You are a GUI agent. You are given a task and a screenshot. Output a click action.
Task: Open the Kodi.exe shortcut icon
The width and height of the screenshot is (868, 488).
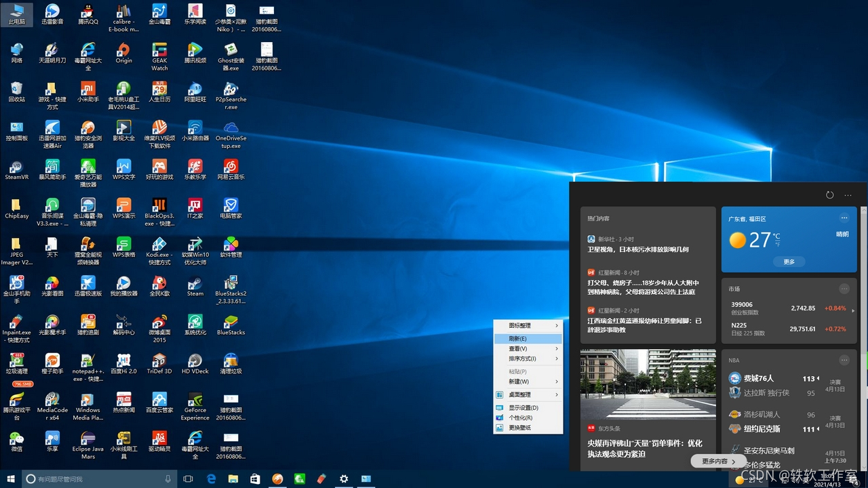(x=159, y=250)
